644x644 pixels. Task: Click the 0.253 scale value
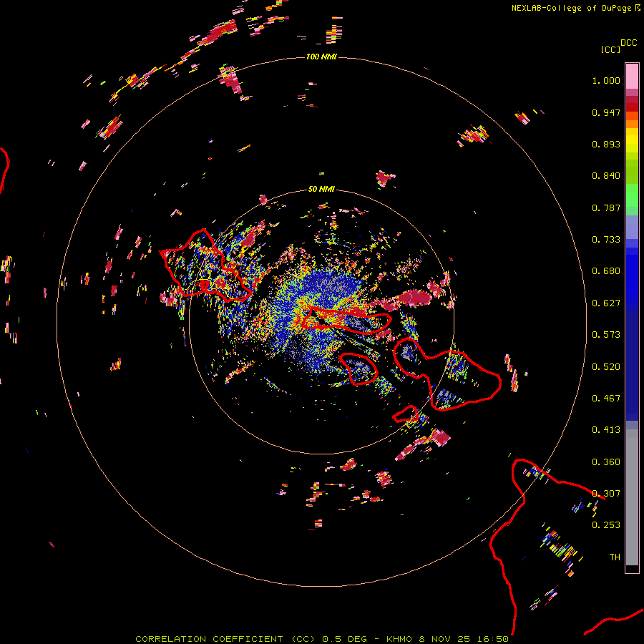[606, 525]
